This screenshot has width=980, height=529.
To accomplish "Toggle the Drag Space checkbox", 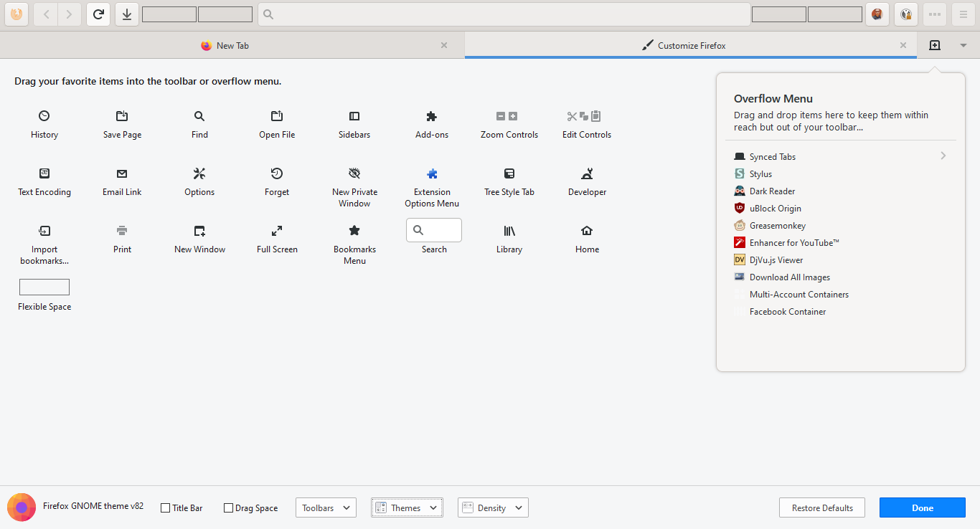I will [229, 508].
